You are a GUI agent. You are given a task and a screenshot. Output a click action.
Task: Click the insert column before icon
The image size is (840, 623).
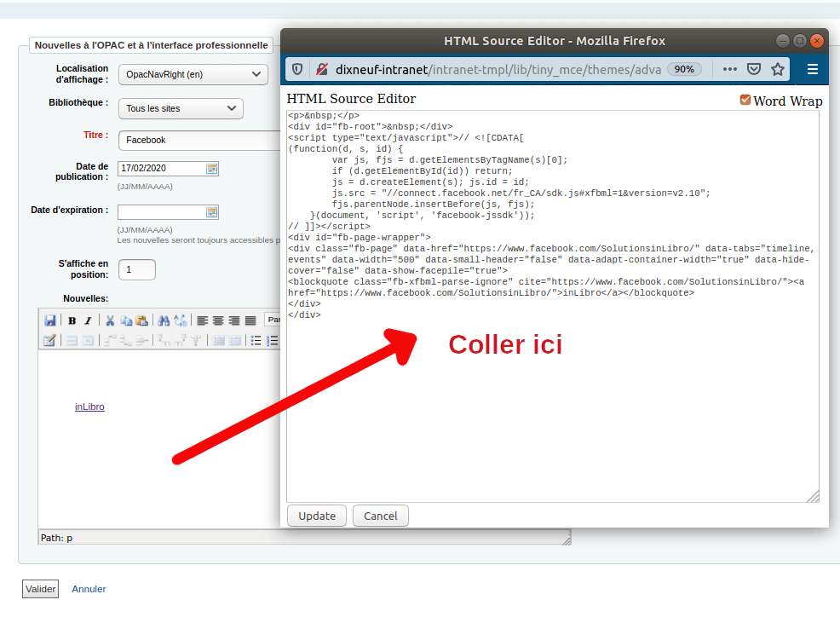164,340
